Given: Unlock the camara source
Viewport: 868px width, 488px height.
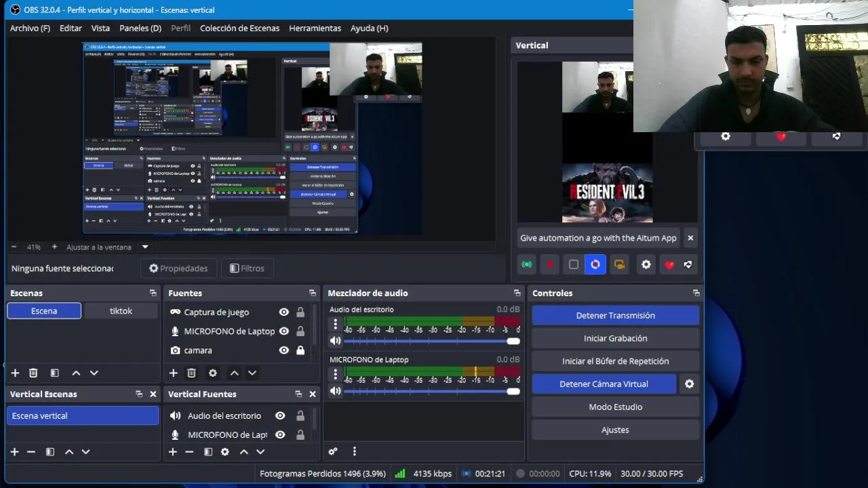Looking at the screenshot, I should pos(300,350).
